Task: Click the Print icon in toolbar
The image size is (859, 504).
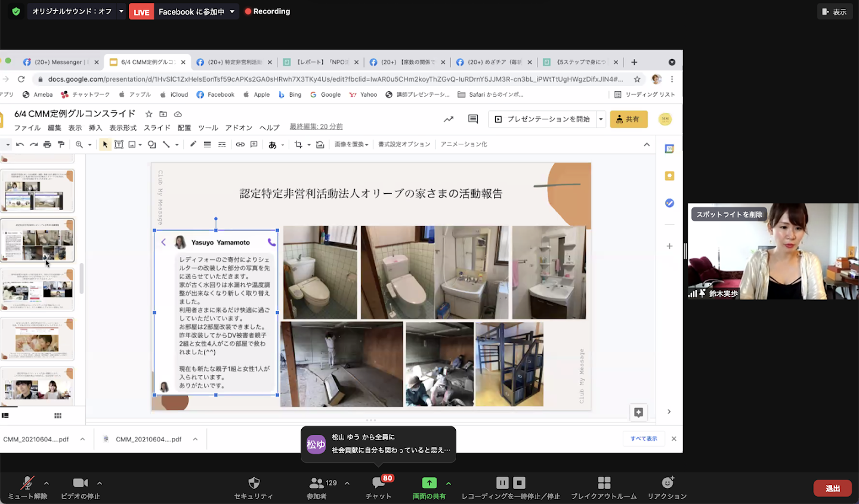Action: (x=47, y=144)
